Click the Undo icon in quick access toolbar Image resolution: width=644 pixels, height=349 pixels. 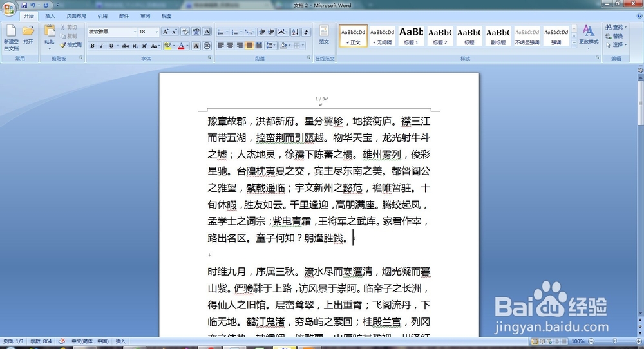[x=33, y=5]
